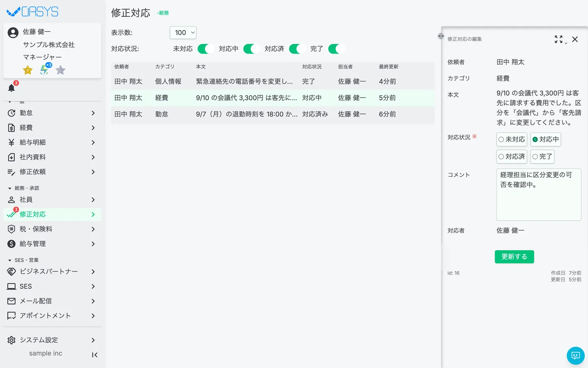Select the 経費 row updated 5分前
Viewport: 588px width, 368px height.
point(273,98)
